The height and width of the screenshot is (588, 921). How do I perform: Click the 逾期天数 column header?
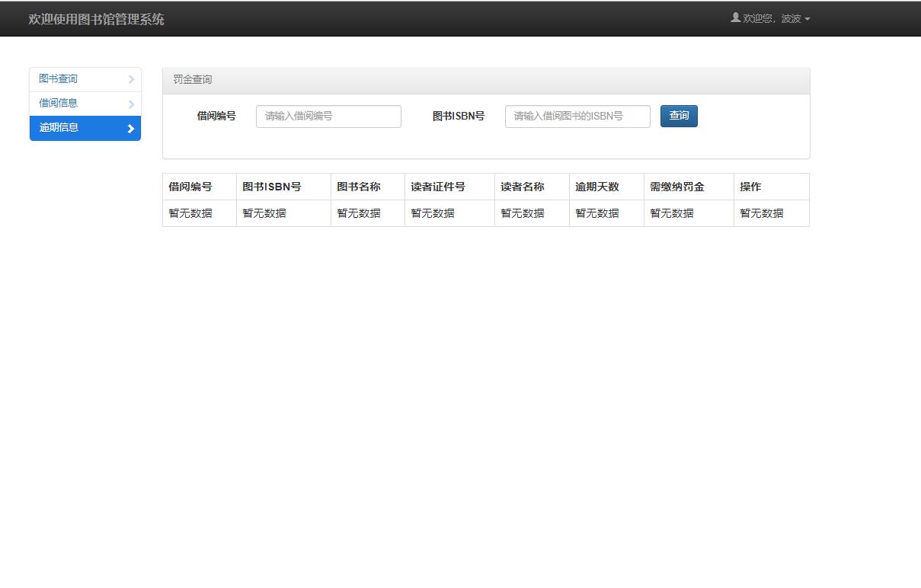[x=597, y=187]
